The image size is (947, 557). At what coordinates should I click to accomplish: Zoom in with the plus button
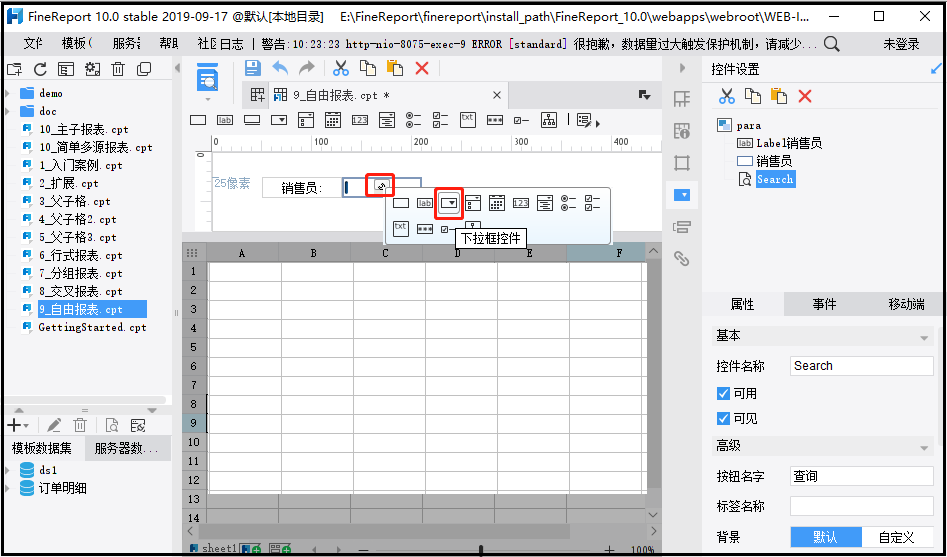click(x=611, y=550)
